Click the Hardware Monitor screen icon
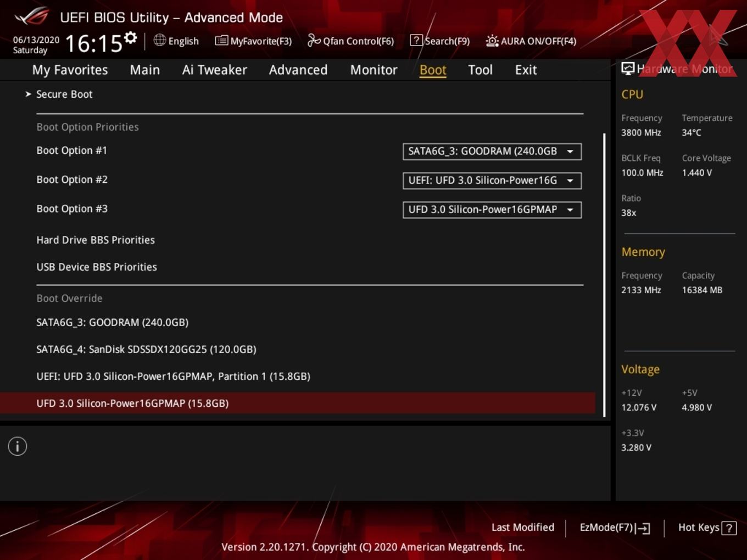 point(628,69)
